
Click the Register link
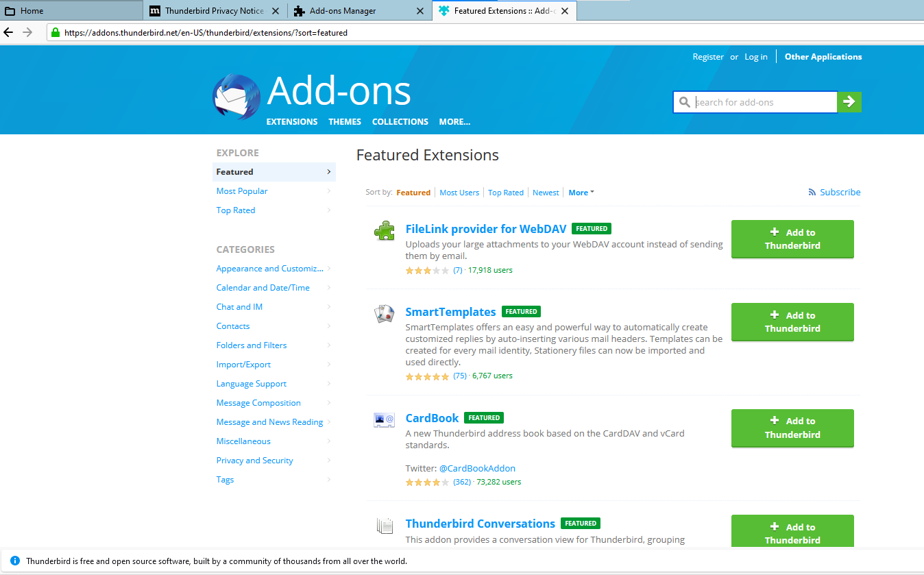point(708,57)
